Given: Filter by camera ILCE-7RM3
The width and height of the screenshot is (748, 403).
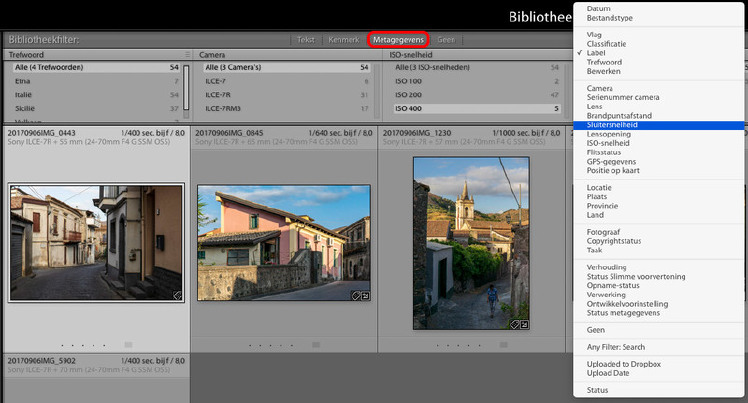Looking at the screenshot, I should 287,108.
